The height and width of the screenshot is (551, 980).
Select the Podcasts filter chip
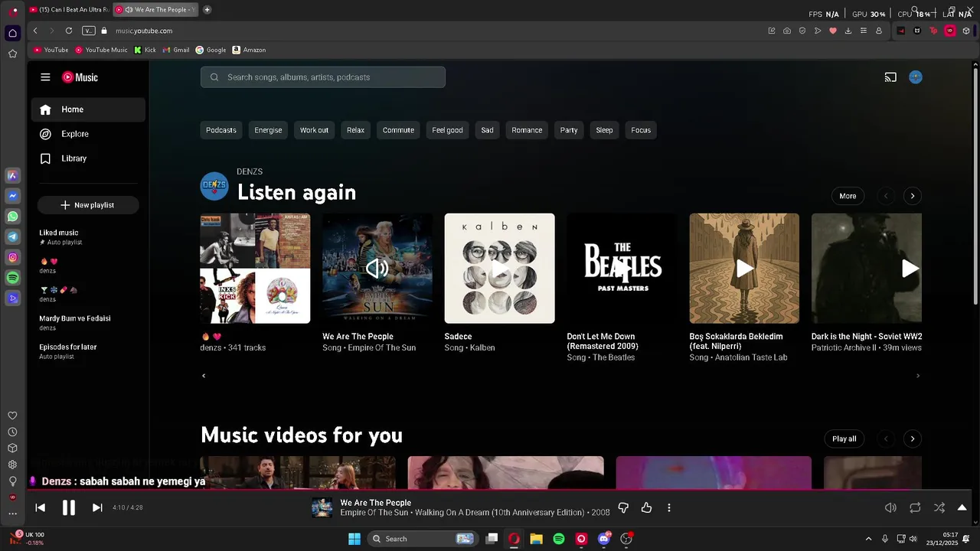[x=221, y=130]
